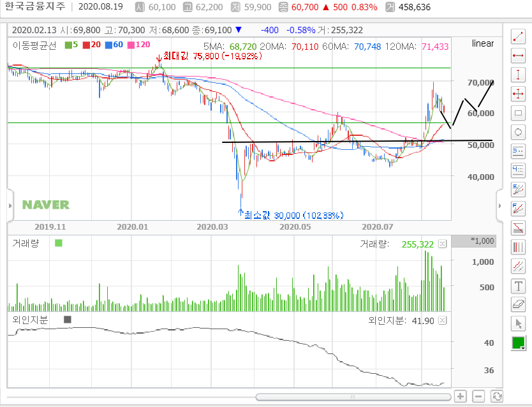Click the 5MA value 68,720
The height and width of the screenshot is (407, 532).
243,47
